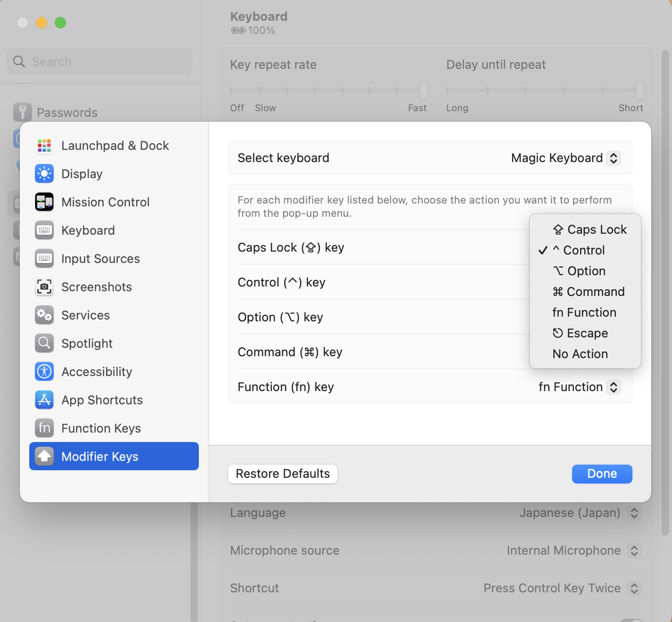This screenshot has height=622, width=672.
Task: Click the Keyboard icon in the sidebar list
Action: (44, 230)
